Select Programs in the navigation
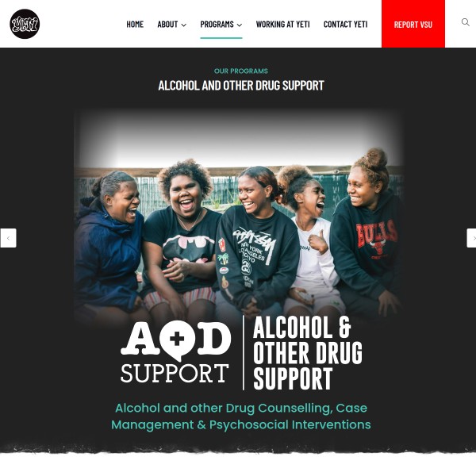Viewport: 476px width, 476px height. 217,25
